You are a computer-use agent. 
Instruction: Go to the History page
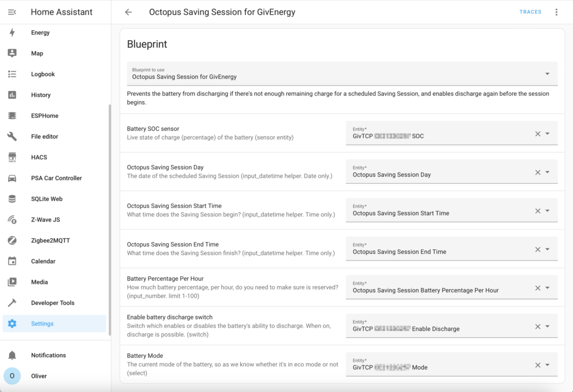54,95
